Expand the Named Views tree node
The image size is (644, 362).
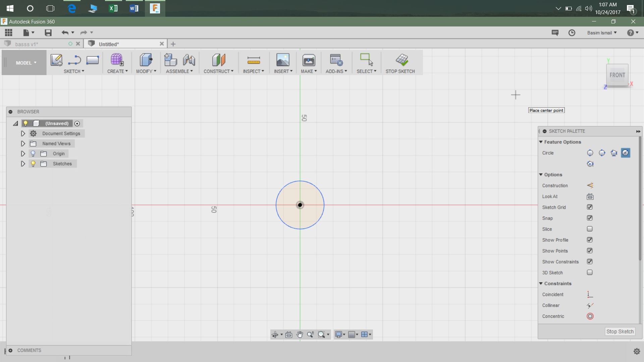coord(23,143)
